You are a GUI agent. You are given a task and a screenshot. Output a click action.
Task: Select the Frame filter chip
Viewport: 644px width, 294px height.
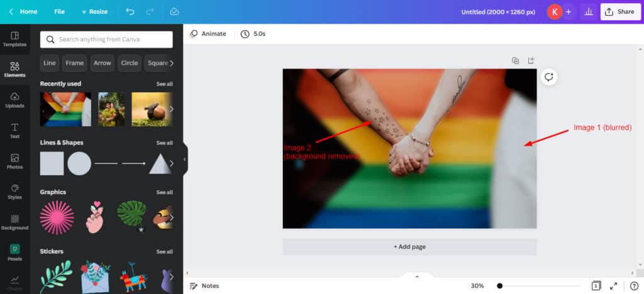click(x=75, y=63)
